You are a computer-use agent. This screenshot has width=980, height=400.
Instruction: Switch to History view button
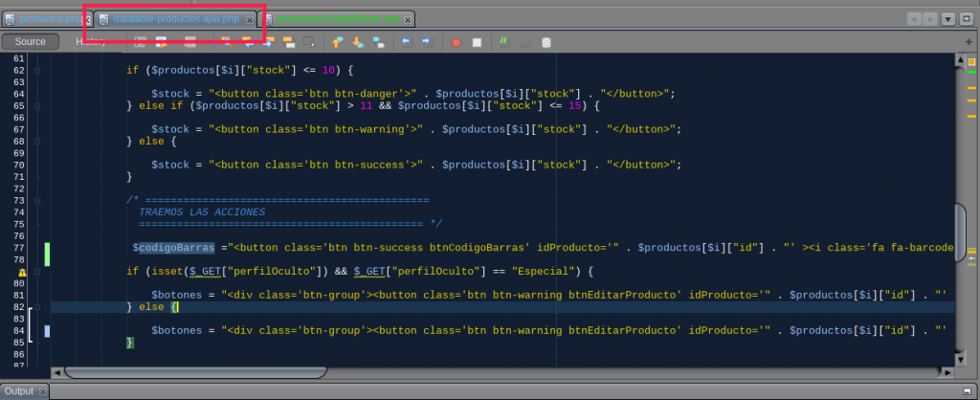(x=91, y=42)
